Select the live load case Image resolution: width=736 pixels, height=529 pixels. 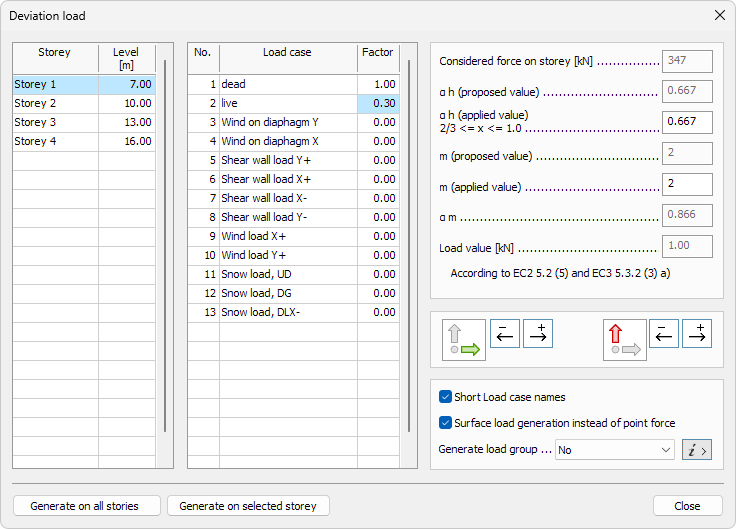tap(294, 103)
